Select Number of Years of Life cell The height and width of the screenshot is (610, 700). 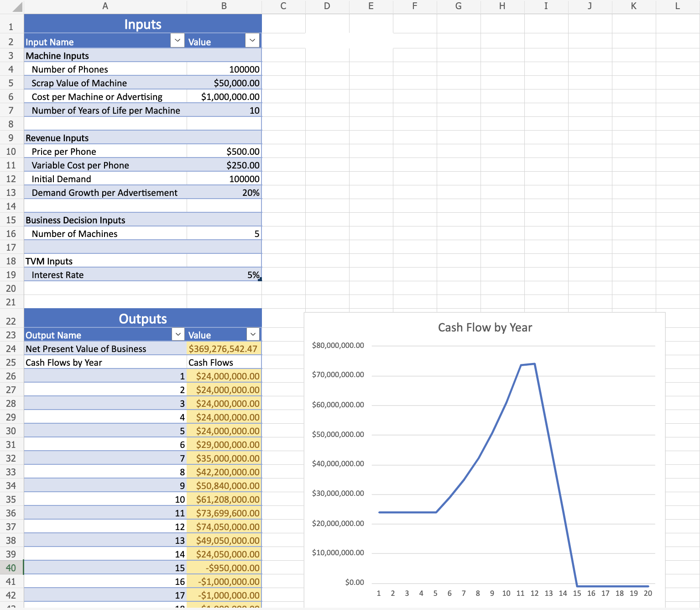(x=105, y=110)
